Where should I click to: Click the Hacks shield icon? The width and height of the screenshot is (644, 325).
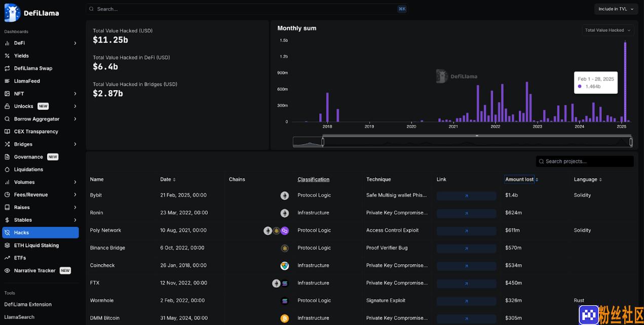click(x=7, y=233)
